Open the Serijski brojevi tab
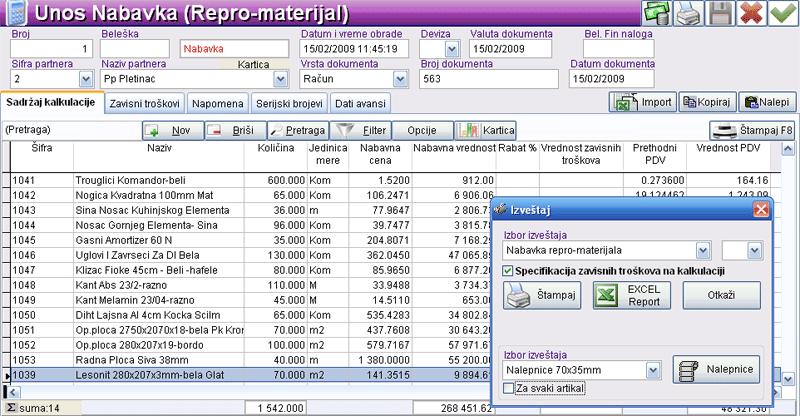800x416 pixels. pyautogui.click(x=292, y=103)
